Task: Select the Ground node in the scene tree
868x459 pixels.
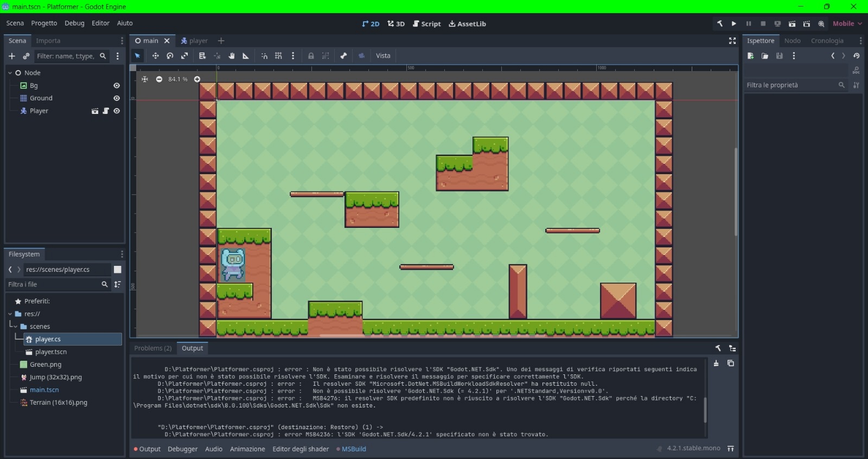Action: point(41,98)
